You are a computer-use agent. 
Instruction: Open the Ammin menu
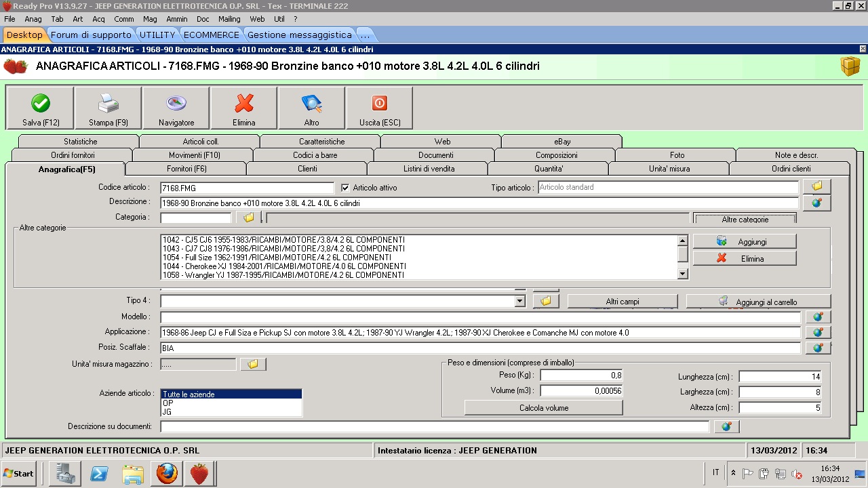click(x=177, y=19)
